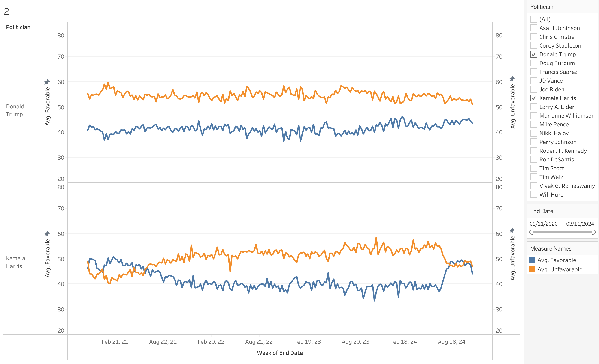Click the Week of End Date axis title
Screen dimensions: 599x364
pyautogui.click(x=280, y=353)
